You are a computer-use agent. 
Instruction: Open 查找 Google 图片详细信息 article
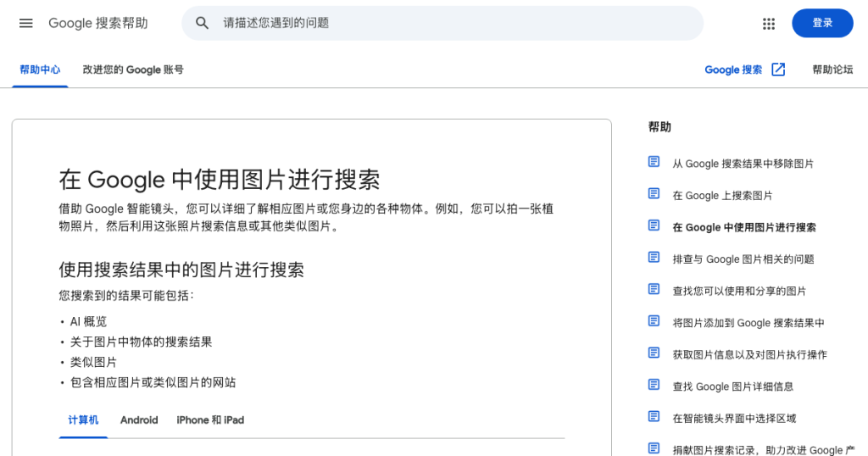(x=733, y=386)
